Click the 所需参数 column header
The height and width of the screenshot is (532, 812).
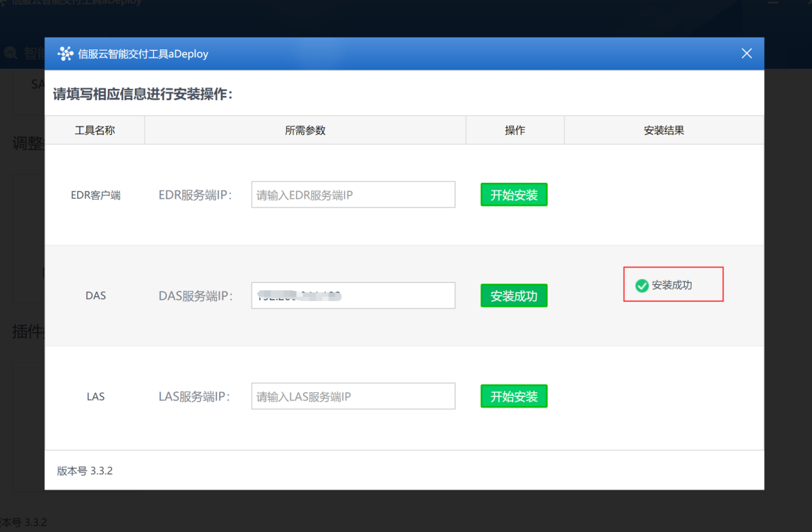(305, 130)
